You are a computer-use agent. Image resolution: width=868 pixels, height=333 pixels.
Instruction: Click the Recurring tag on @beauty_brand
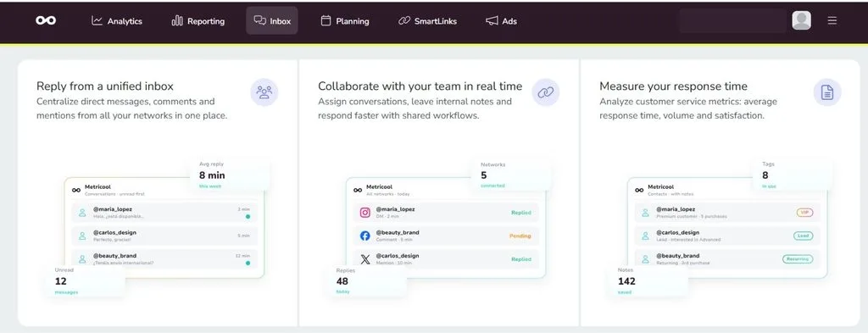pyautogui.click(x=798, y=259)
